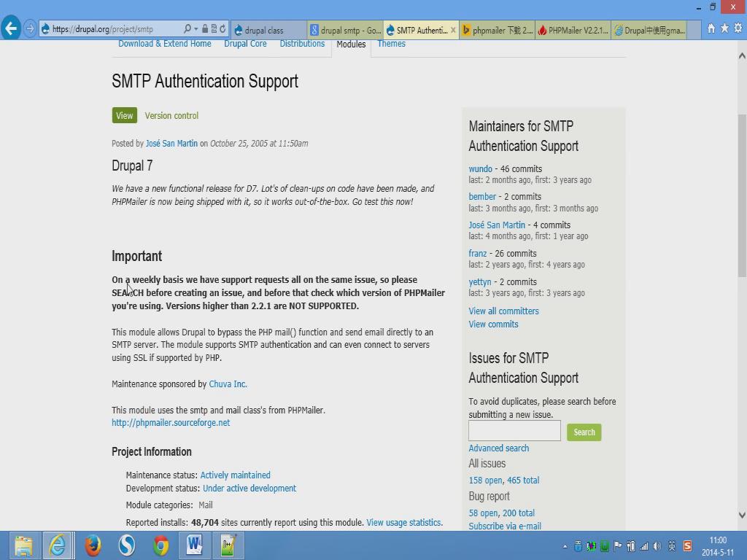Open the address bar dropdown arrow

click(x=196, y=29)
